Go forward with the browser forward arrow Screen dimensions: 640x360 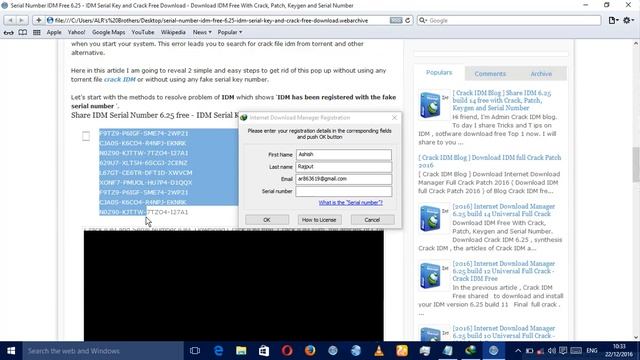[x=22, y=20]
